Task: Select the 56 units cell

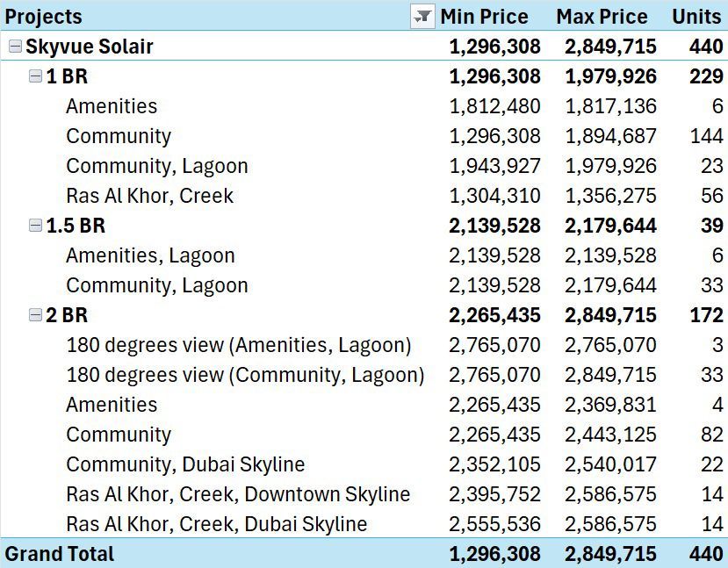Action: pos(711,196)
